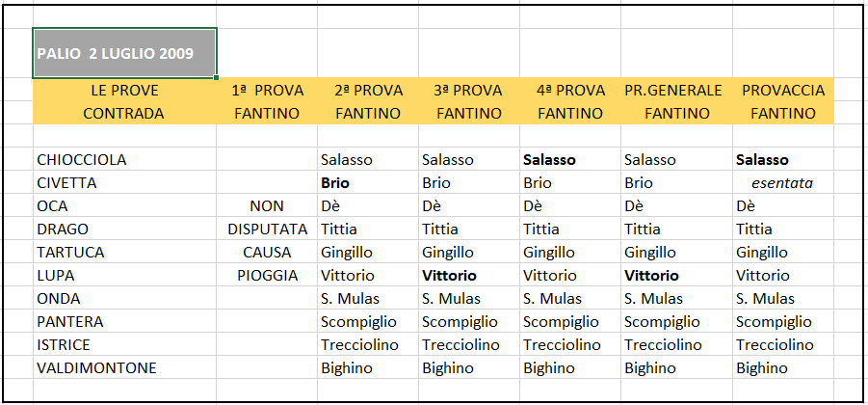Select the 1ª PROVA header cell

click(x=267, y=90)
